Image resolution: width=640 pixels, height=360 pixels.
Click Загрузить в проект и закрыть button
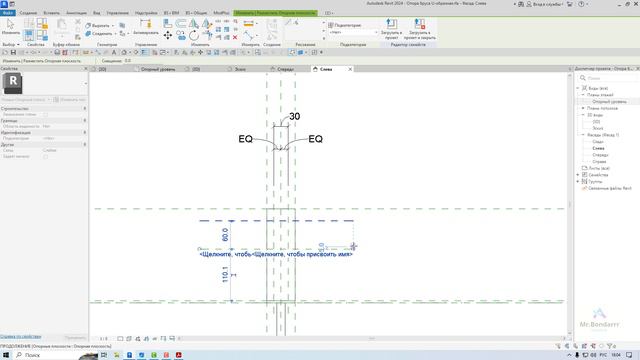click(x=420, y=29)
